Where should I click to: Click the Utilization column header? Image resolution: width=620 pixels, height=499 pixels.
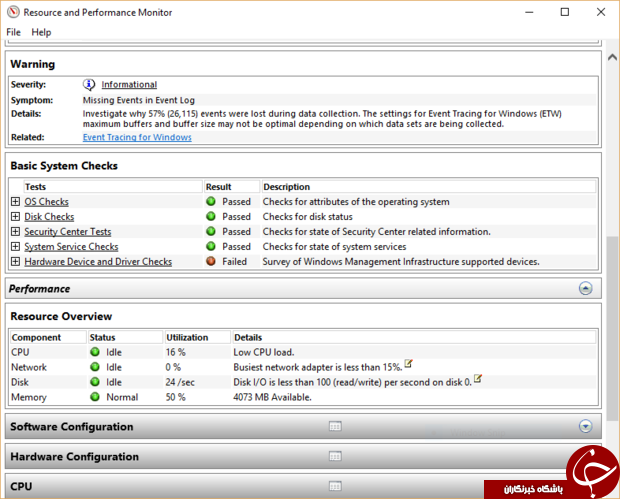197,337
